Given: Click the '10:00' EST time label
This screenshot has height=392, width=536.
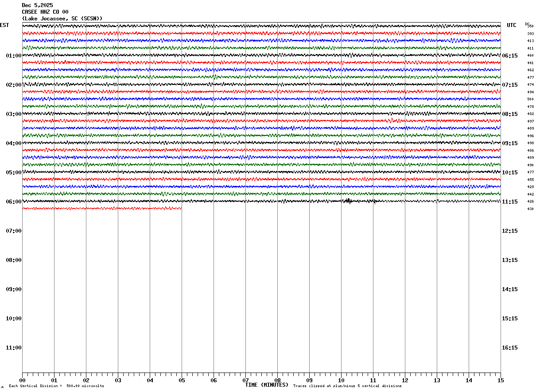Looking at the screenshot, I should 14,319.
